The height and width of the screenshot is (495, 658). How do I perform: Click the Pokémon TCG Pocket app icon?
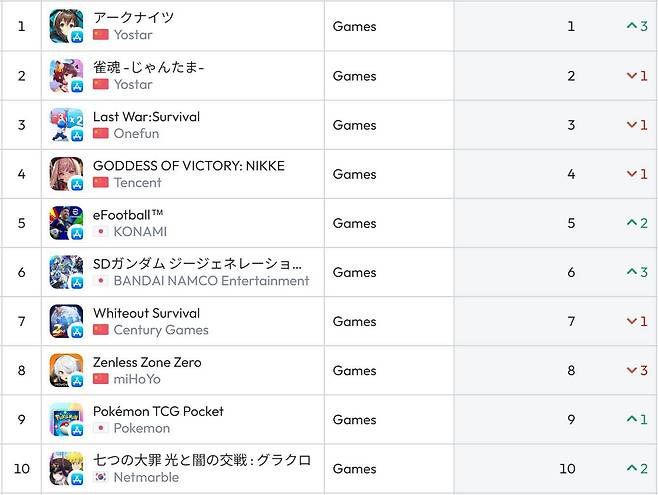66,420
